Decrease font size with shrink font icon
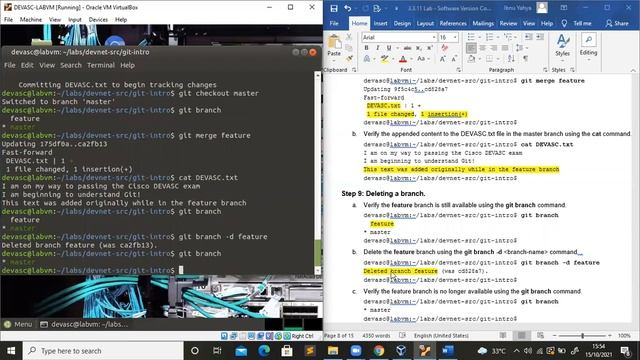 [x=454, y=59]
